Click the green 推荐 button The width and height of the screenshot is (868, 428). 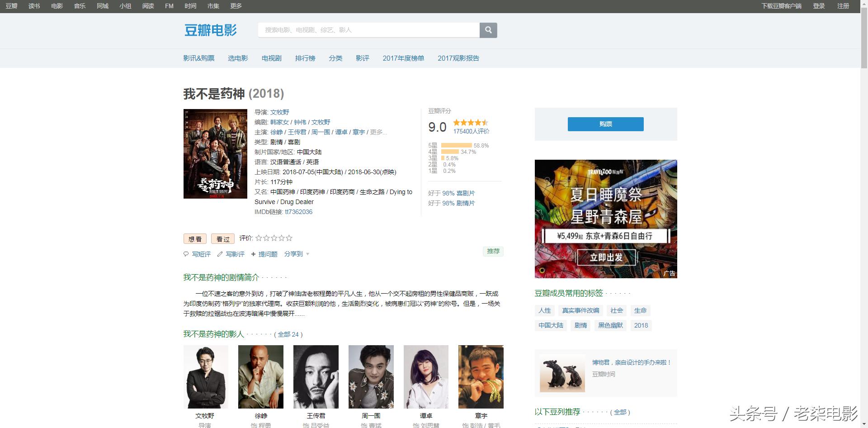coord(493,252)
